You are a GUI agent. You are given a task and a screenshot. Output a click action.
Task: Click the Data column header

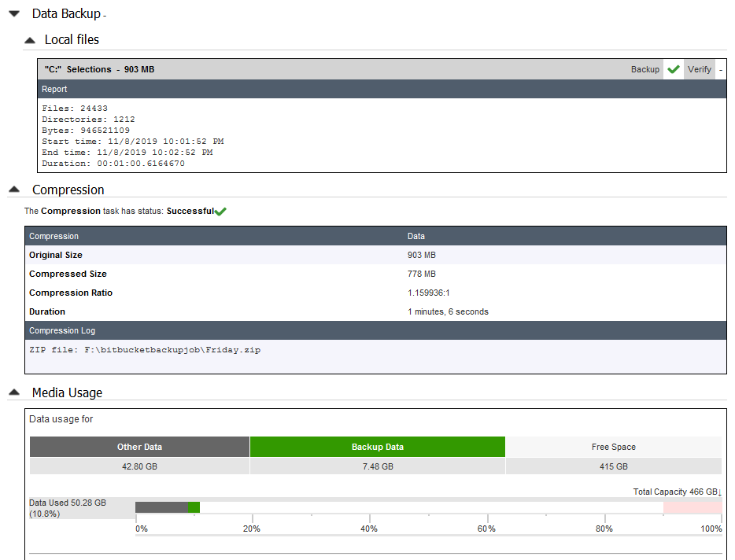416,236
